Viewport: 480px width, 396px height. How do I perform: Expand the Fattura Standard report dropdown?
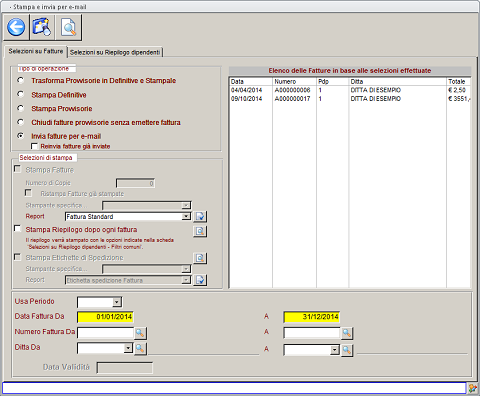[186, 217]
